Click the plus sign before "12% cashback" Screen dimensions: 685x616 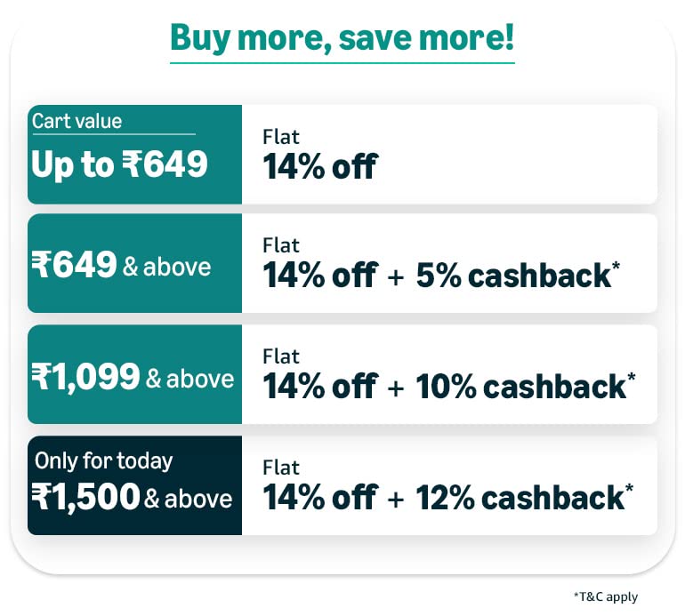(x=395, y=500)
